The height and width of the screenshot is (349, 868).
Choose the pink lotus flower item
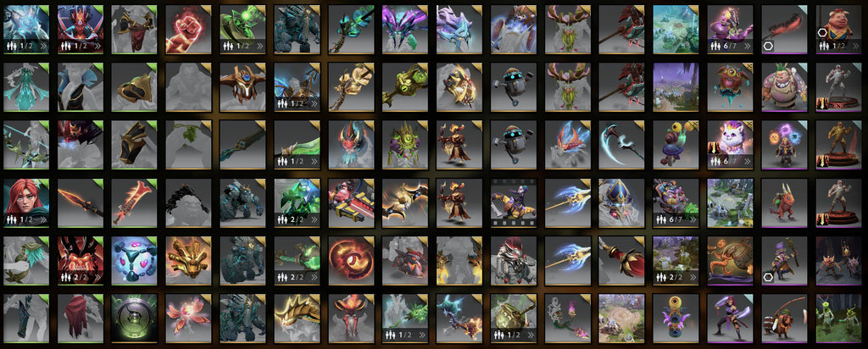click(x=189, y=318)
